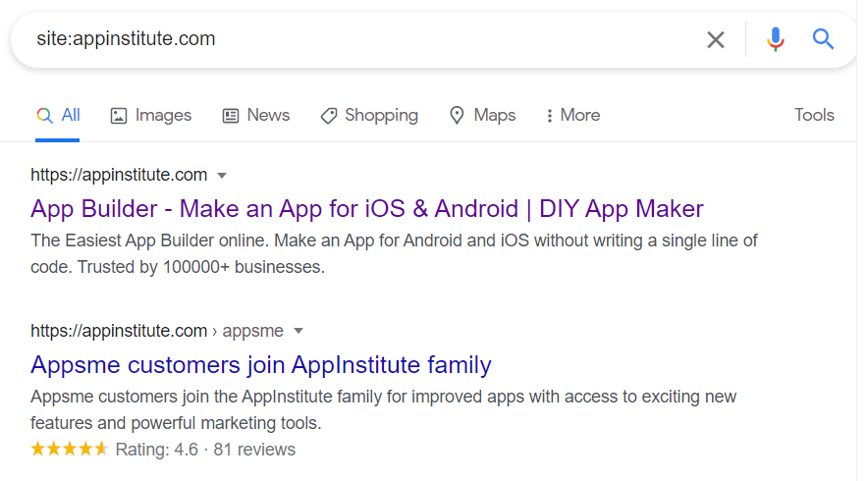
Task: Open the Shopping tab
Action: pos(369,115)
